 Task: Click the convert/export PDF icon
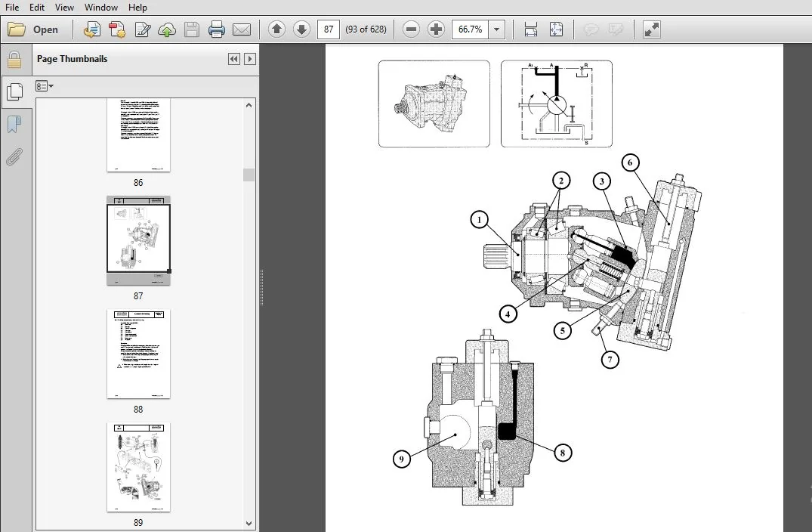coord(92,29)
